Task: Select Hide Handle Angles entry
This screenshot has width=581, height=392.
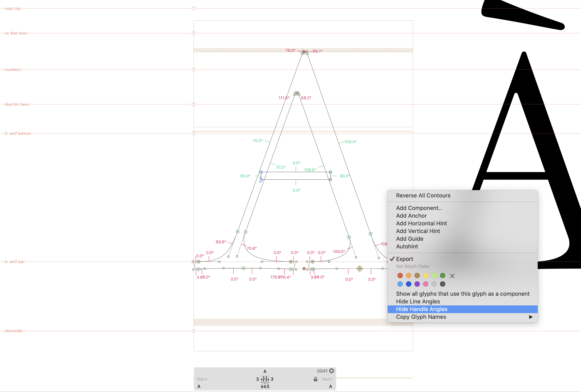Action: (422, 309)
